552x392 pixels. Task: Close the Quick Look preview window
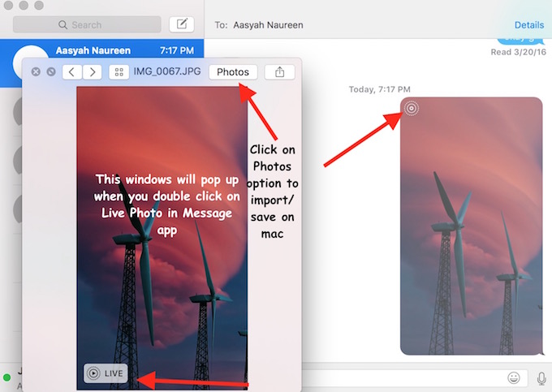(x=36, y=72)
